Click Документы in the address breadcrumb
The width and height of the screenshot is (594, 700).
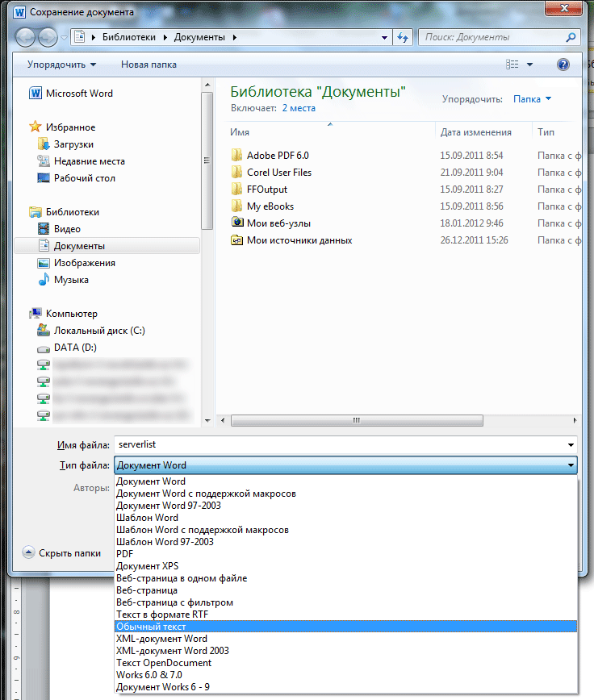coord(199,37)
